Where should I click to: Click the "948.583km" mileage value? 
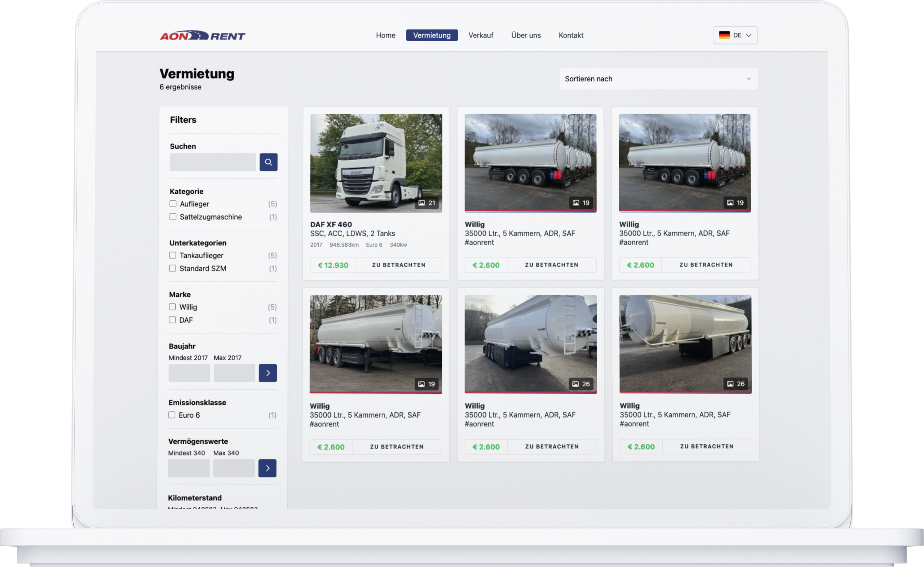[x=344, y=245]
